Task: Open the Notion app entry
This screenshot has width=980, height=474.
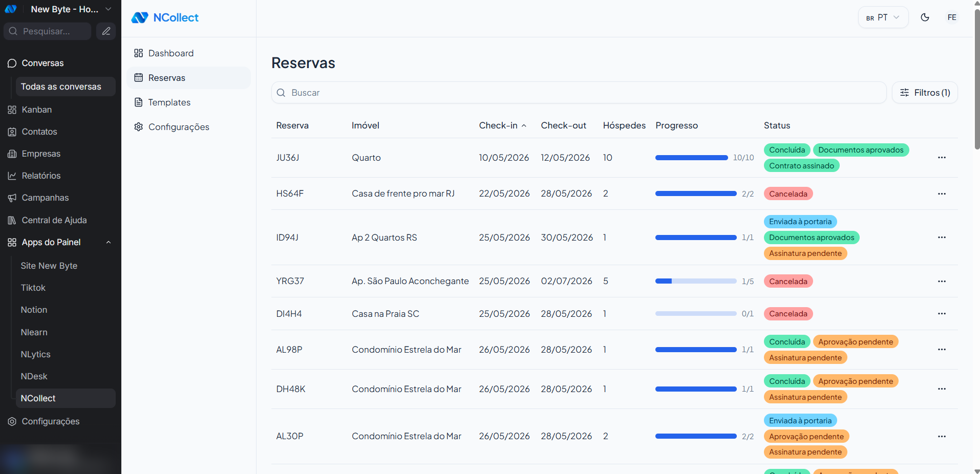Action: (34, 310)
